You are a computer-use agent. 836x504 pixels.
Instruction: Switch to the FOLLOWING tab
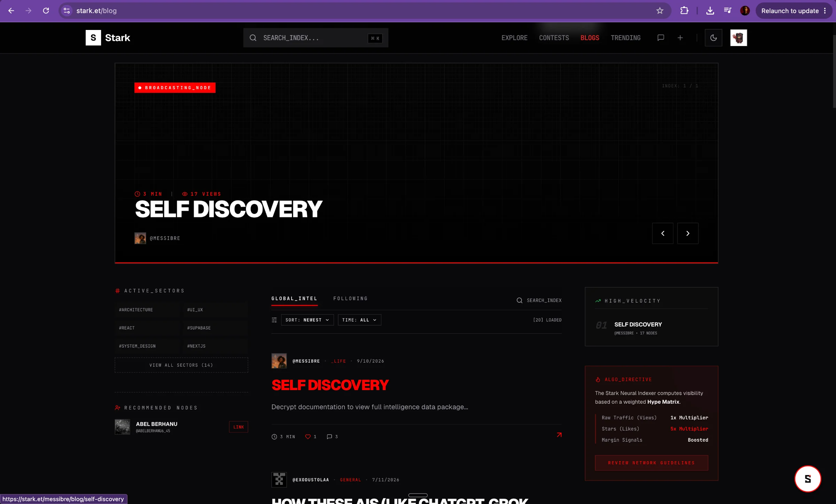[350, 298]
